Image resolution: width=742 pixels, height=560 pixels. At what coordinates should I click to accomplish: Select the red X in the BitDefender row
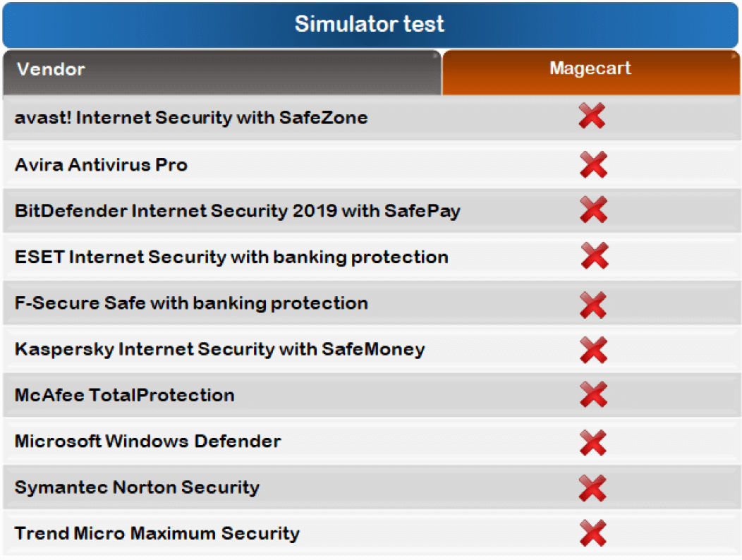[x=593, y=210]
